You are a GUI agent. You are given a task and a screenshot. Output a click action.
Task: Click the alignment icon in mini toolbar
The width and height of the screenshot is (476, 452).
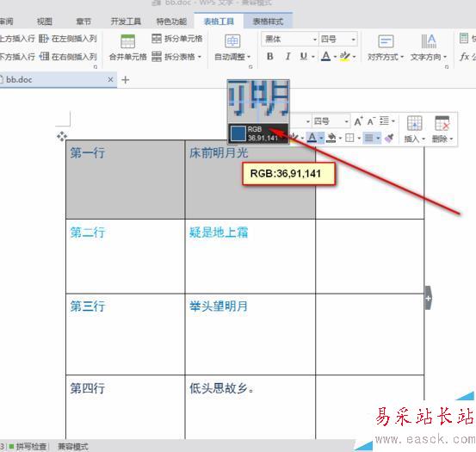pos(369,138)
